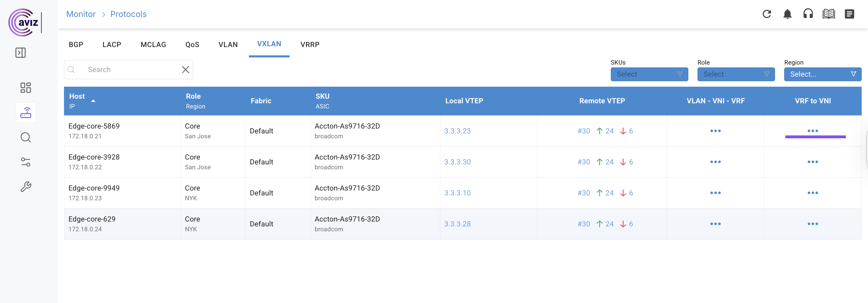Expand the sidebar with the panel toggle icon
The height and width of the screenshot is (303, 868).
21,53
